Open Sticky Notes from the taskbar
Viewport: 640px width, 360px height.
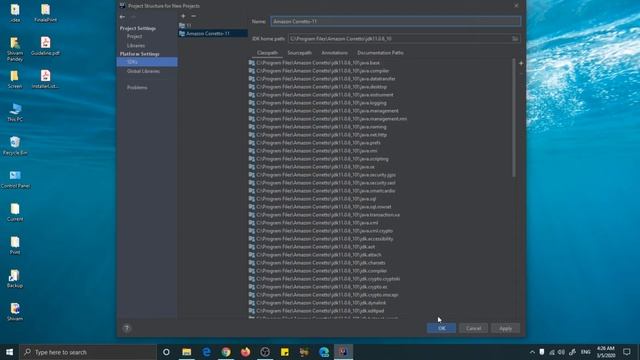click(284, 352)
